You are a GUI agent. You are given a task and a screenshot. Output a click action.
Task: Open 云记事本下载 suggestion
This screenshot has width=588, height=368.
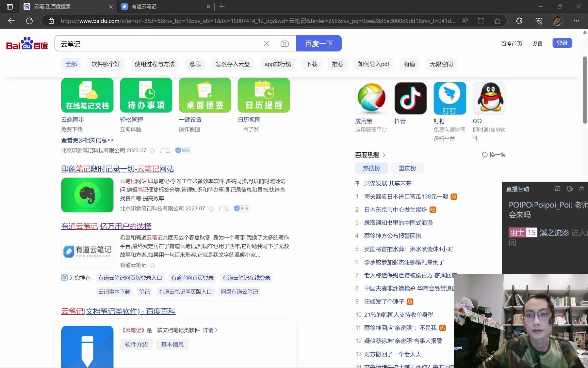(x=114, y=292)
